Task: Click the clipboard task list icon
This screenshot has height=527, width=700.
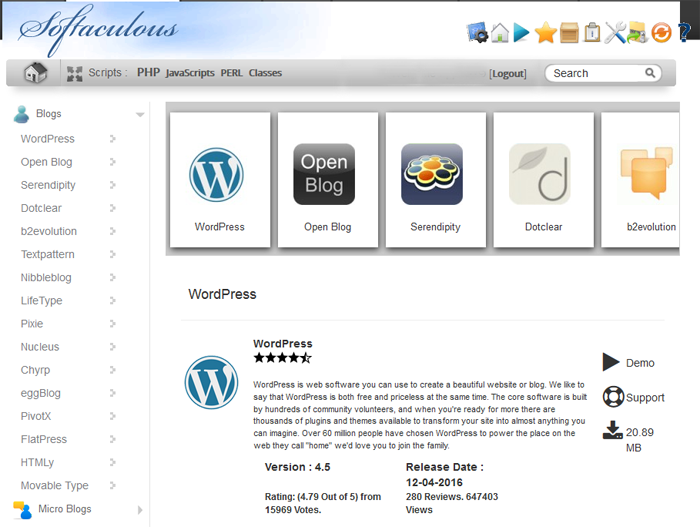Action: point(592,32)
